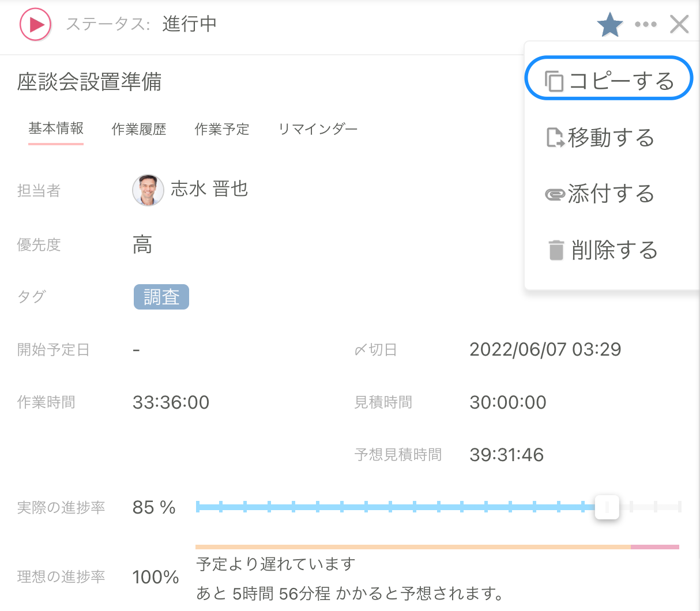Start the timer with the play icon
Image resolution: width=700 pixels, height=611 pixels.
(35, 24)
